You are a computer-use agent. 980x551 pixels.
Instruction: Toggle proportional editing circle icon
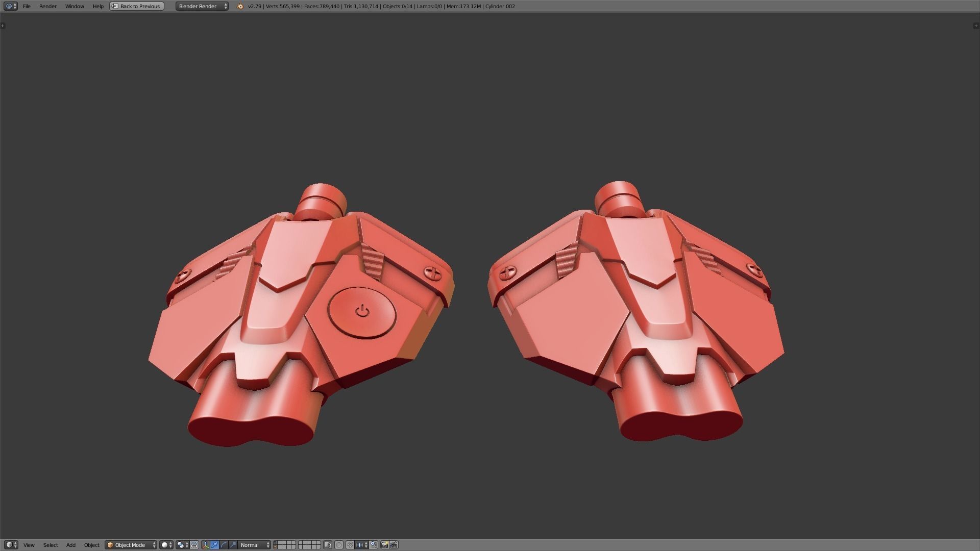point(339,545)
